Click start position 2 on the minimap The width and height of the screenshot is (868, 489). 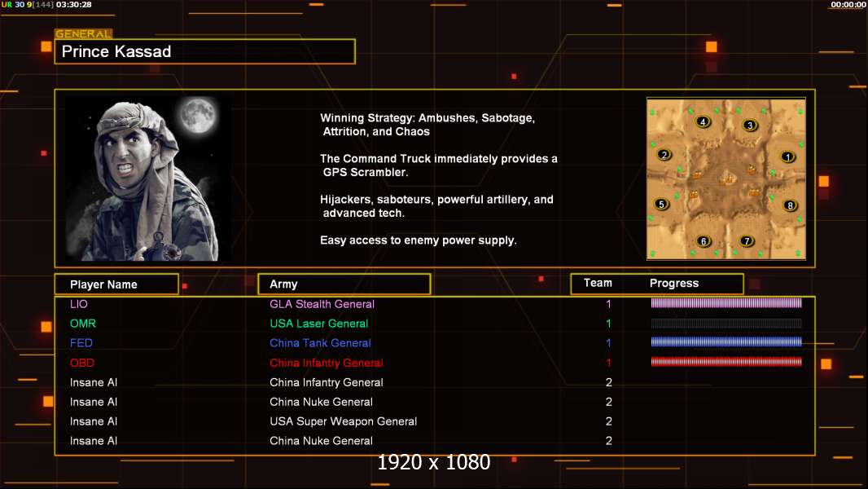[664, 155]
